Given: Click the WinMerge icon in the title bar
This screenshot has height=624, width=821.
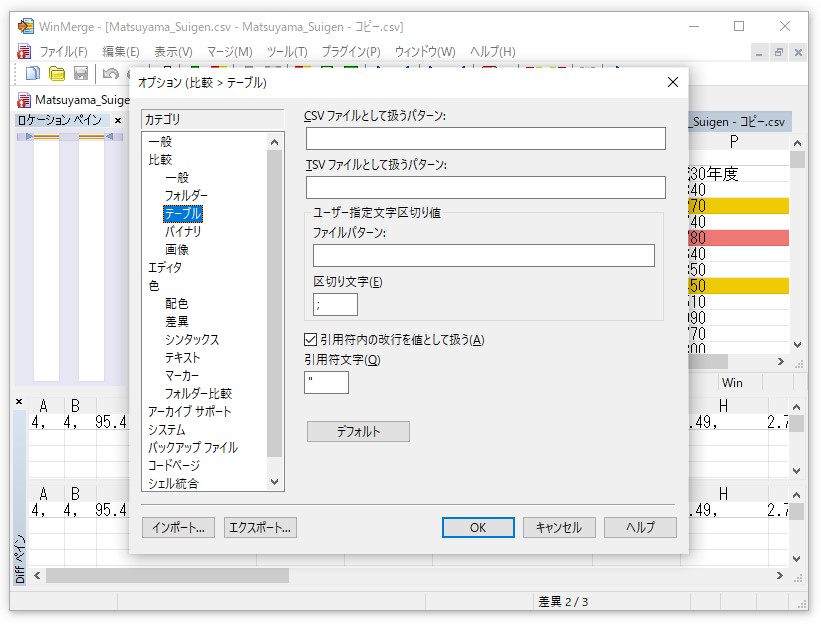Looking at the screenshot, I should point(25,27).
